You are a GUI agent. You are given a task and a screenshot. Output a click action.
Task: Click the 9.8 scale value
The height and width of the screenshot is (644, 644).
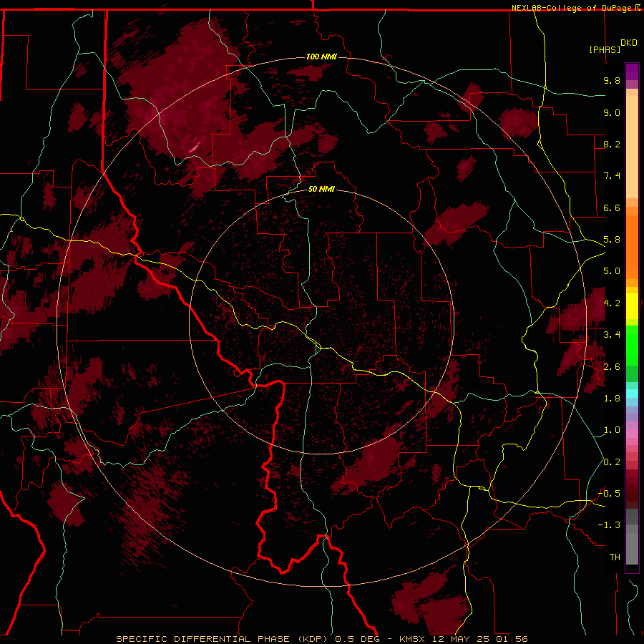click(612, 80)
